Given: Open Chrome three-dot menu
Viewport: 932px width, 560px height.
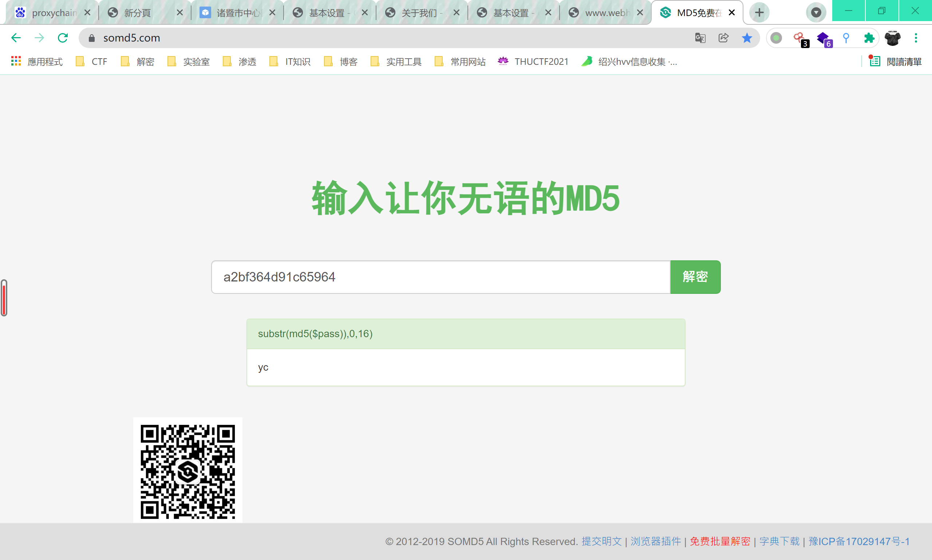Looking at the screenshot, I should click(x=916, y=38).
